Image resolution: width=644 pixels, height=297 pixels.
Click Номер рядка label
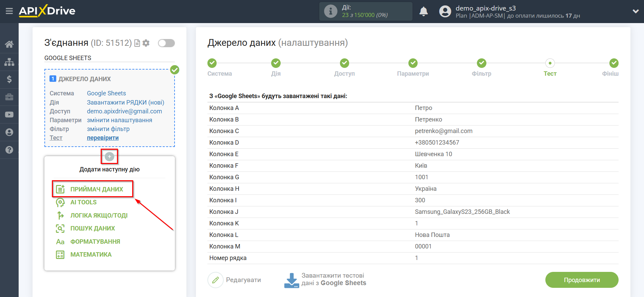tap(228, 258)
